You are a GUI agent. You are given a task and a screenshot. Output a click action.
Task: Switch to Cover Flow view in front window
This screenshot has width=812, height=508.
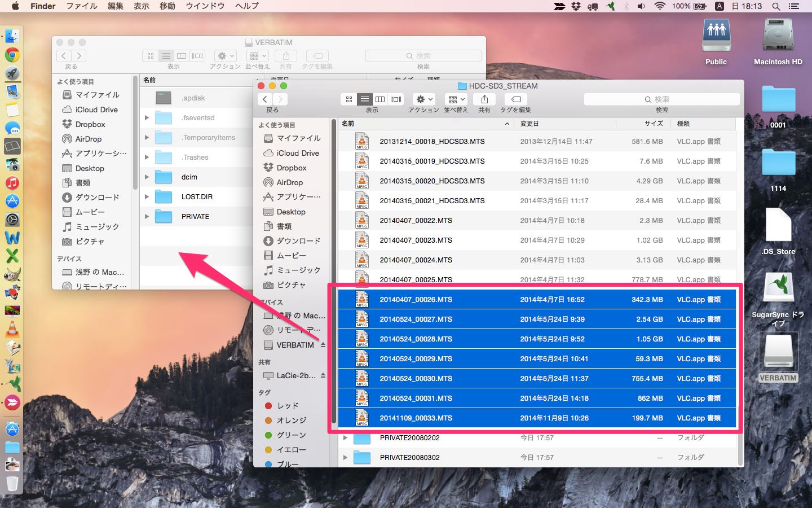396,99
